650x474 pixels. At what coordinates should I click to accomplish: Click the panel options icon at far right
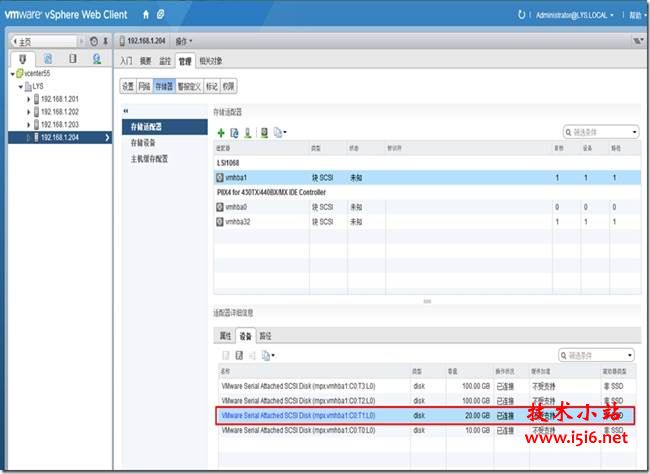638,41
